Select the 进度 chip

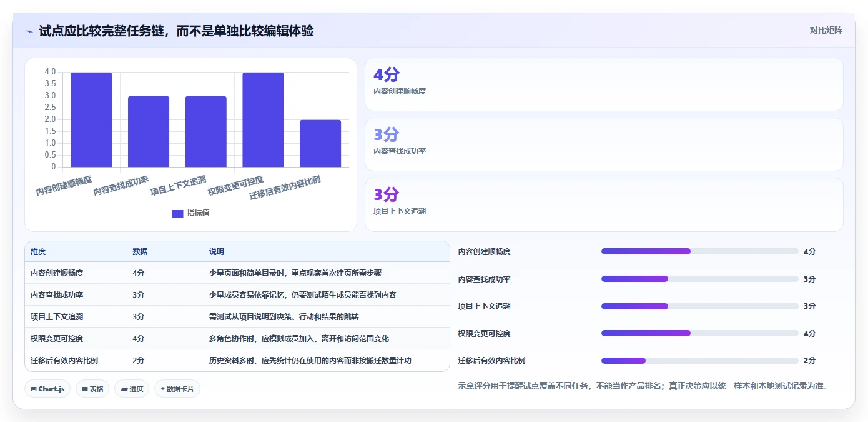click(132, 389)
